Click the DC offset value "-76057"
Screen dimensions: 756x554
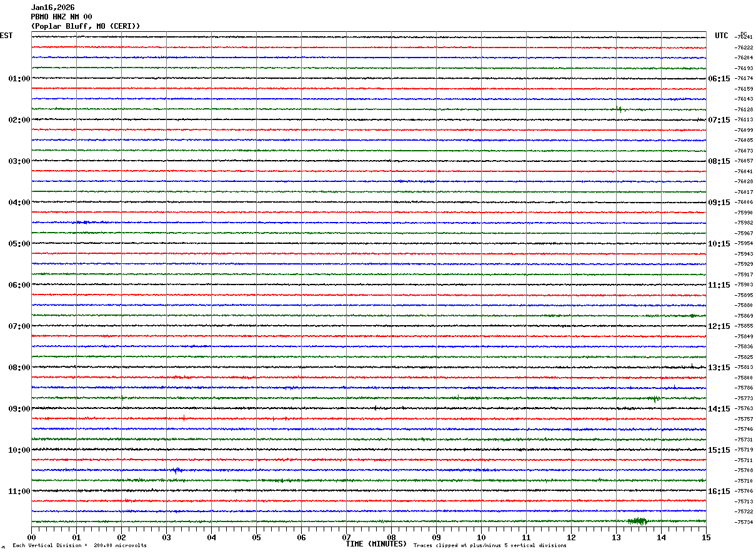pos(744,161)
